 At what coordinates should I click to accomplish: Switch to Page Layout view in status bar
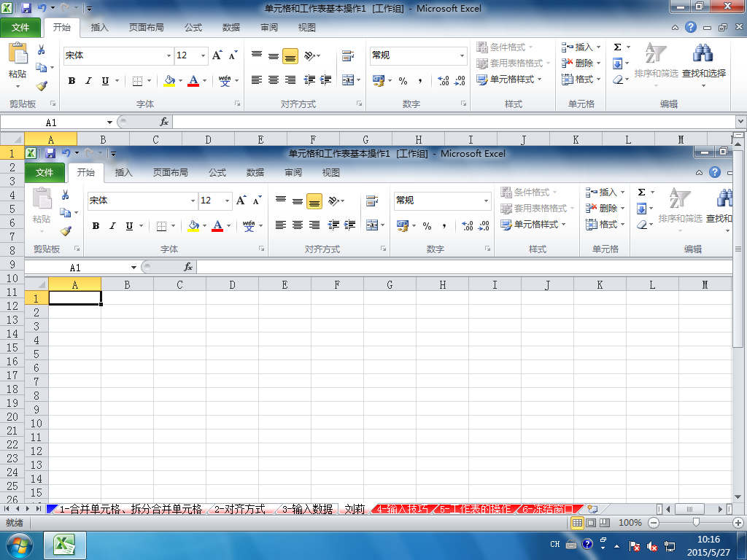[x=591, y=523]
